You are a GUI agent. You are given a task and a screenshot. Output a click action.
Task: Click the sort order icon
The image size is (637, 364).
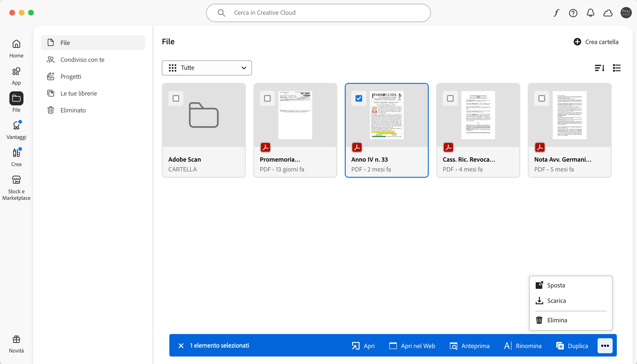[599, 68]
